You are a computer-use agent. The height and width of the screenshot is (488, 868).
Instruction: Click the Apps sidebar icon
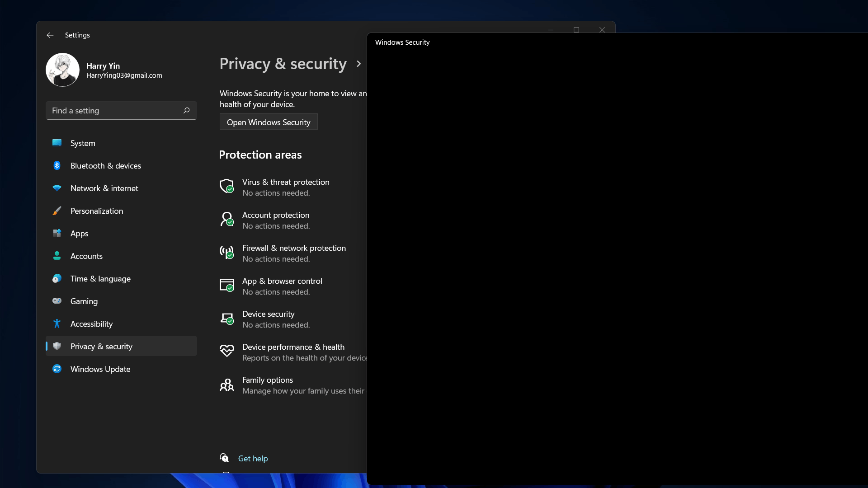(57, 233)
